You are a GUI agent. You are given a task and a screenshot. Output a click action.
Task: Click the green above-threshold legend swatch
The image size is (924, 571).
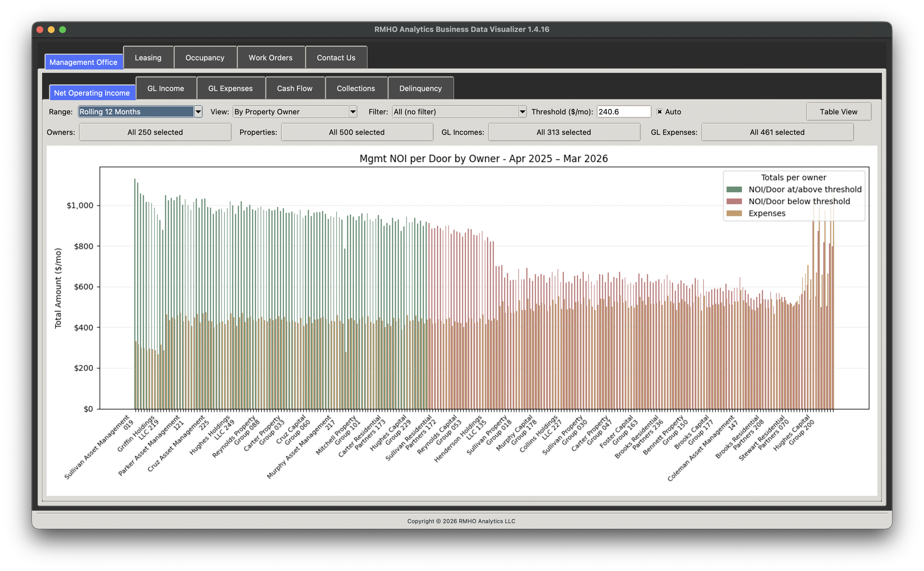coord(734,189)
